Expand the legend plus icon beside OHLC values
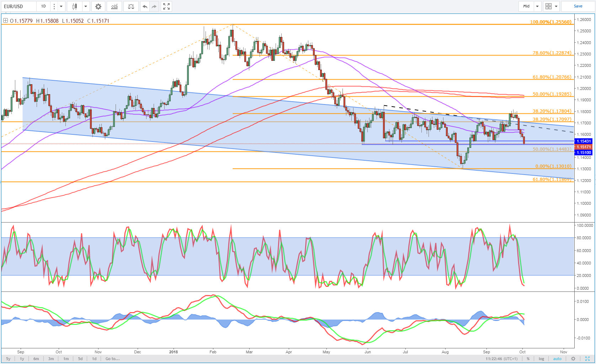 tap(5, 21)
